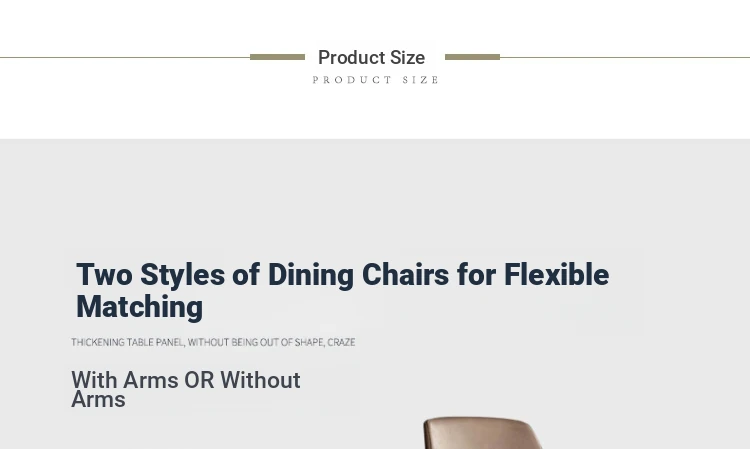Select the "OR" word between arms options

[x=199, y=381]
